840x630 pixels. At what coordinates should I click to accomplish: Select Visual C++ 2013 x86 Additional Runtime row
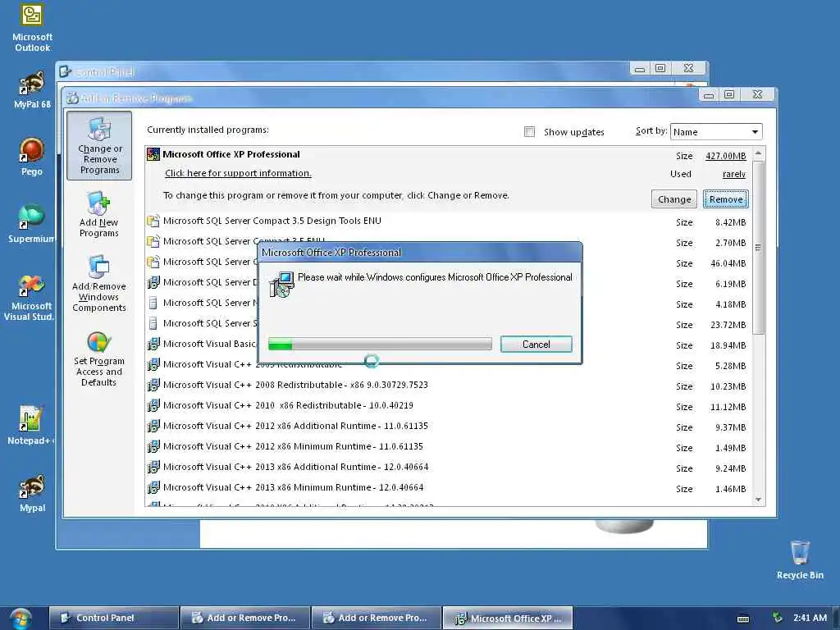coord(448,467)
